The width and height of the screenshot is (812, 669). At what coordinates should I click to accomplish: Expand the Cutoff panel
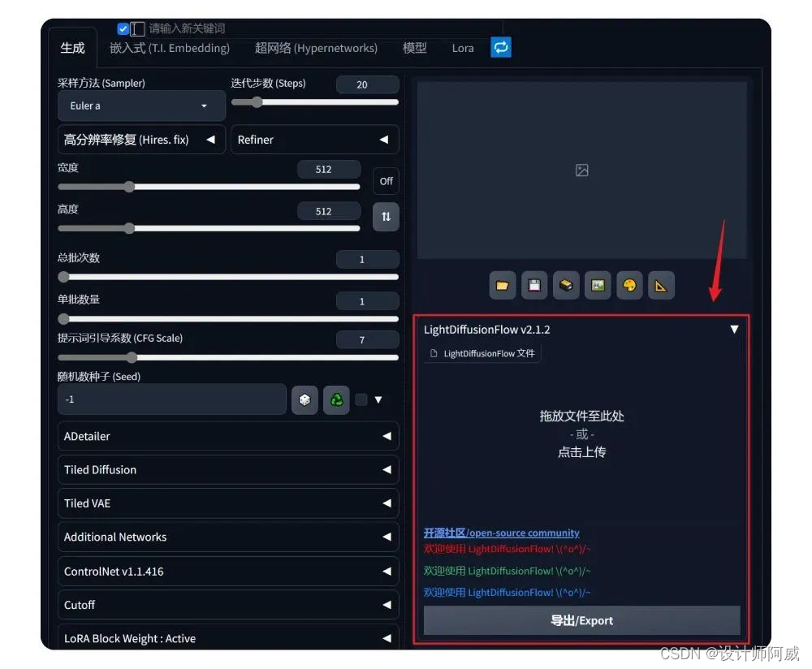click(228, 605)
